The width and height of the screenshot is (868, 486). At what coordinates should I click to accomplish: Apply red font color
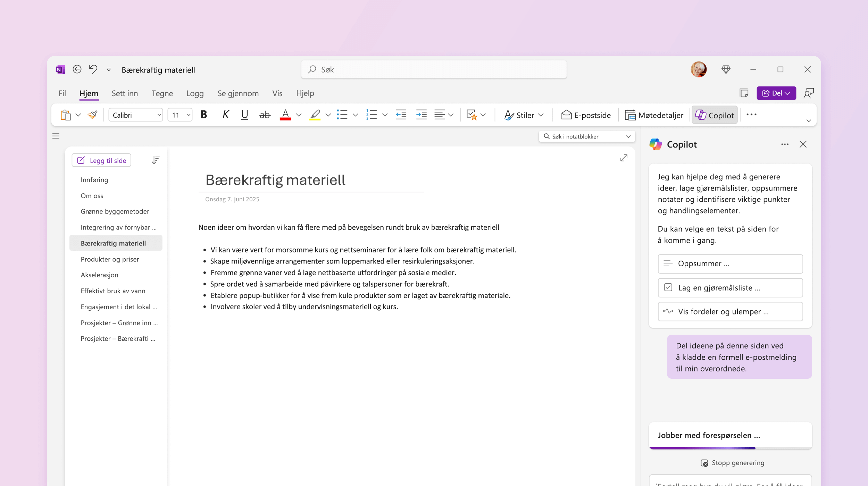pyautogui.click(x=285, y=115)
